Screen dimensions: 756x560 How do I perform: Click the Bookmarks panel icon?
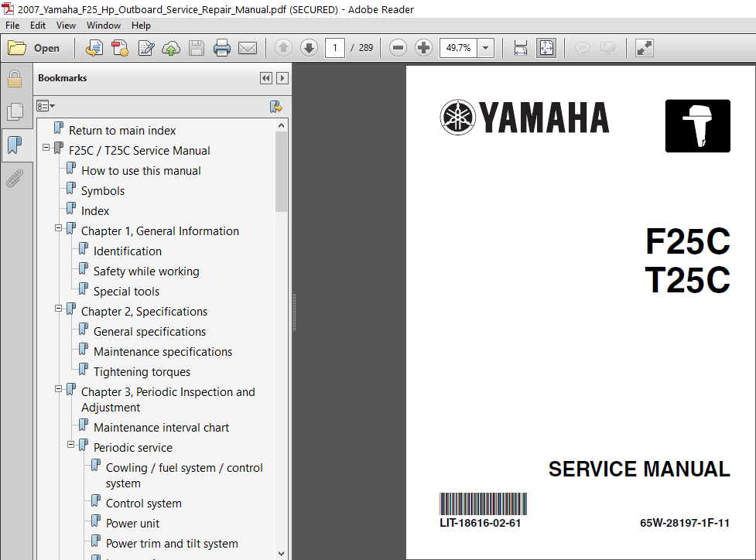15,145
